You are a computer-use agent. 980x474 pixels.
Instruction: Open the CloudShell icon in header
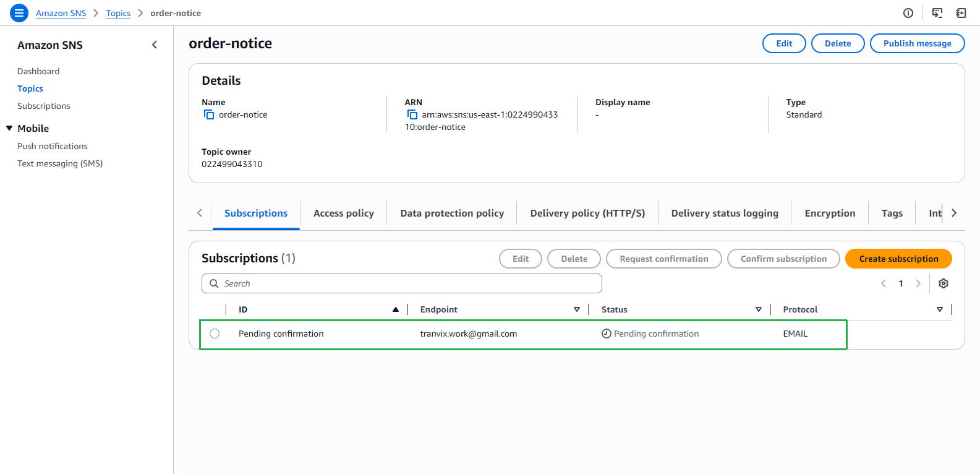(x=937, y=13)
